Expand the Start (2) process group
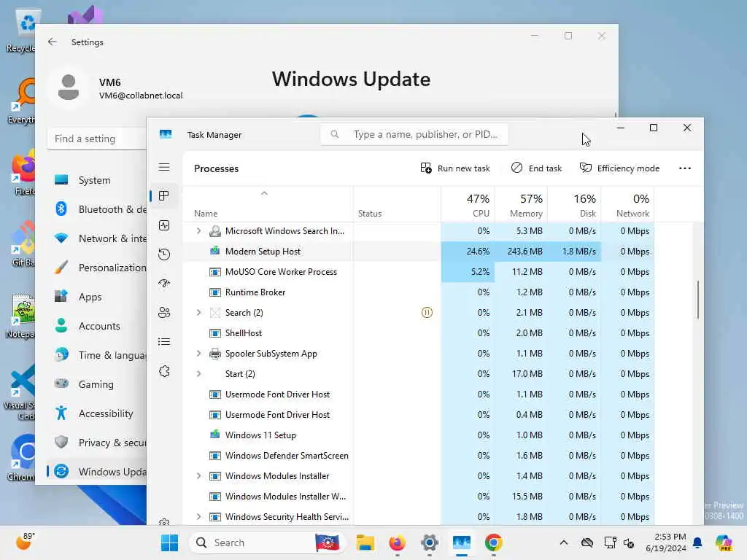This screenshot has height=560, width=747. coord(198,374)
